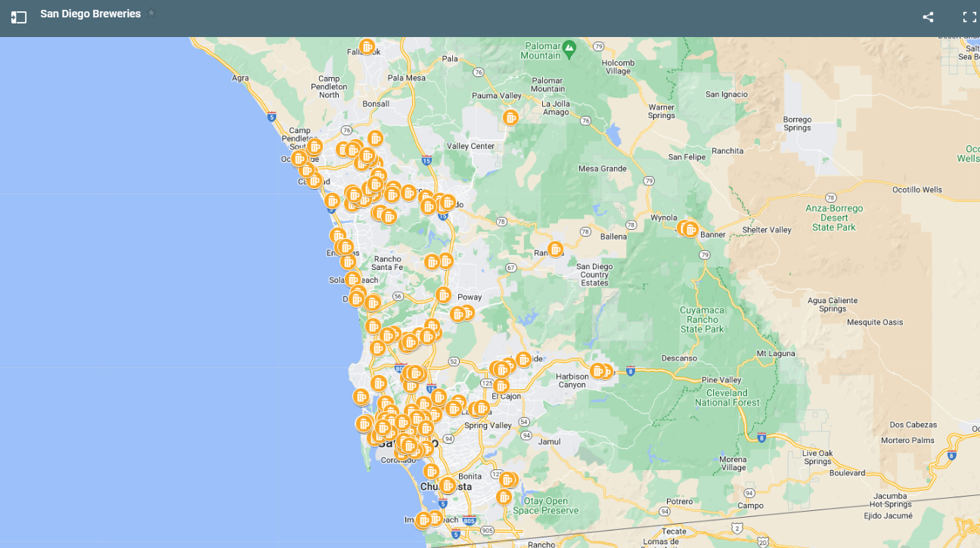Click the Tecate label near the border
This screenshot has width=980, height=548.
coord(673,531)
